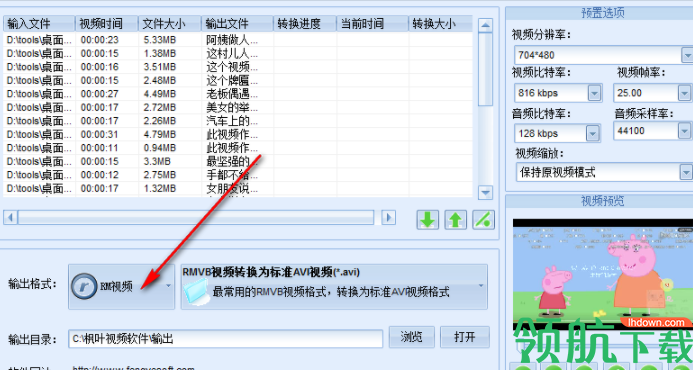The width and height of the screenshot is (693, 370).
Task: Open the 音频采样率 44100 dropdown
Action: point(685,131)
